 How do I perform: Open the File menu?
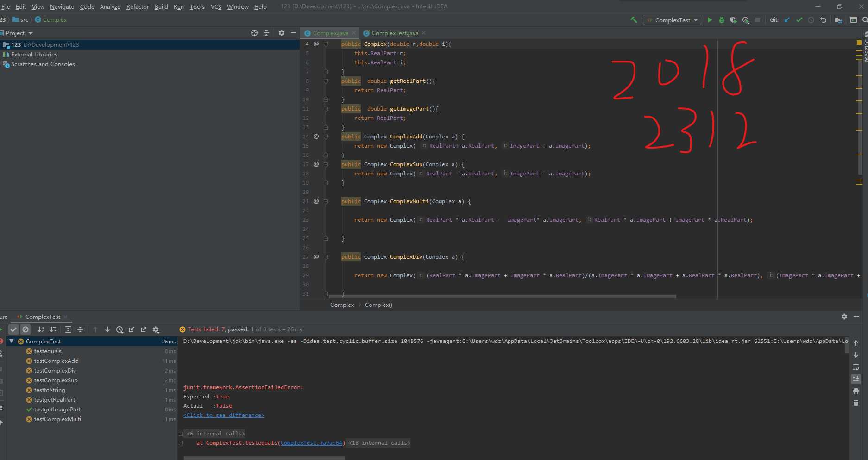pos(6,6)
